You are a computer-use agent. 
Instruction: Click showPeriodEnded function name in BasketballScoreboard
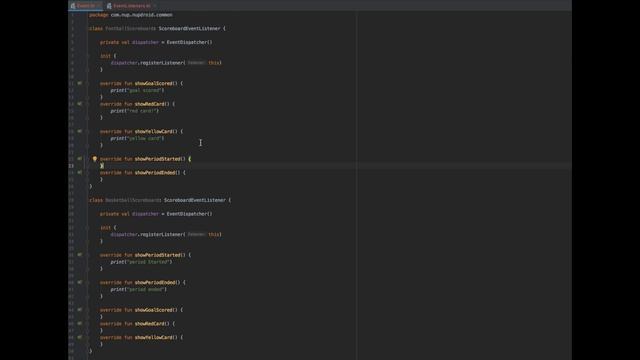(155, 282)
